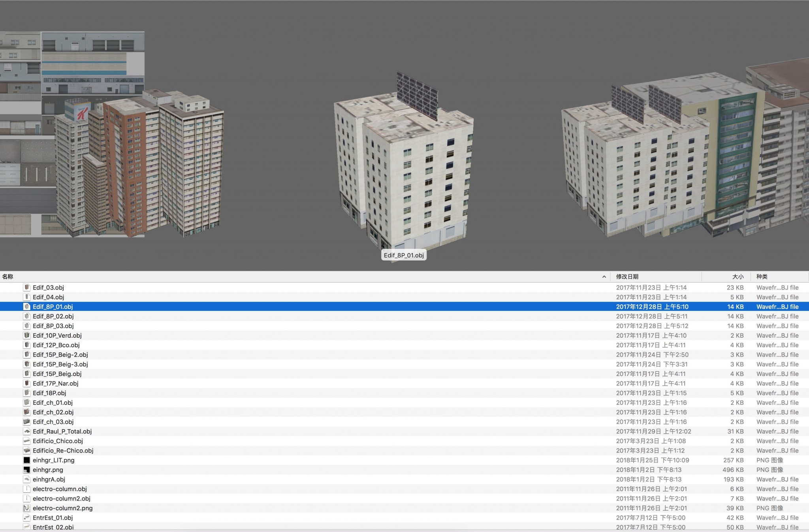Screen dimensions: 809x532
Task: Select file name einhgrA.obj
Action: point(49,479)
